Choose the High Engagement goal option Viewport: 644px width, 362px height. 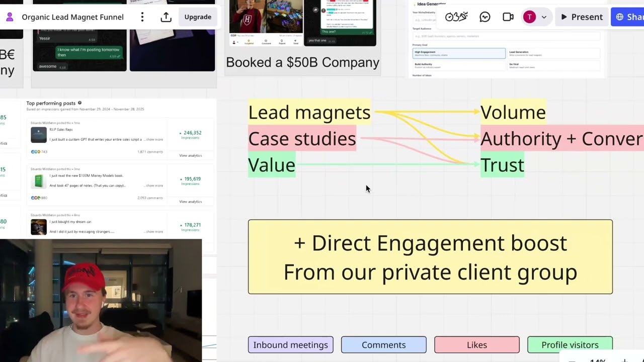(x=459, y=53)
